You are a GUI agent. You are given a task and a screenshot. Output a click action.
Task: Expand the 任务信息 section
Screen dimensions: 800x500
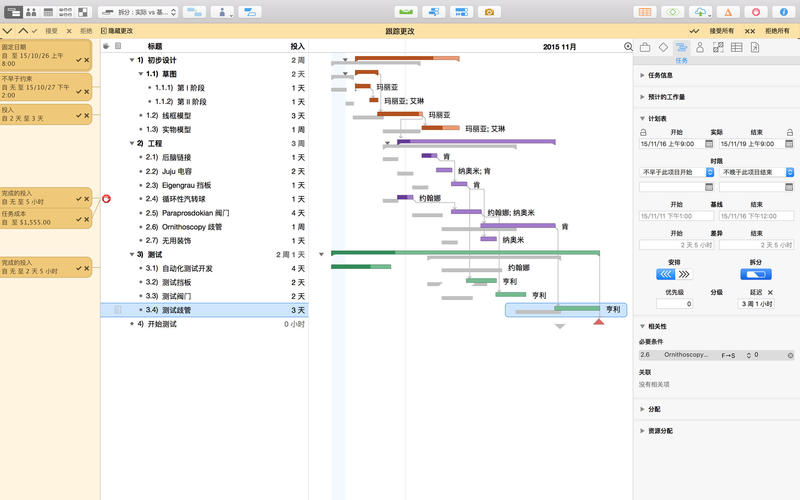coord(642,75)
